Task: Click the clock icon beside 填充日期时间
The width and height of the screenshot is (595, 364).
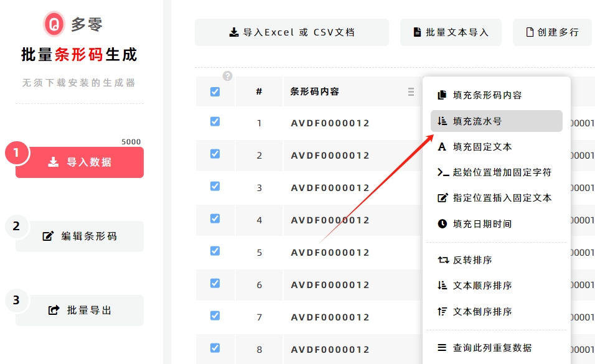Action: pyautogui.click(x=442, y=223)
